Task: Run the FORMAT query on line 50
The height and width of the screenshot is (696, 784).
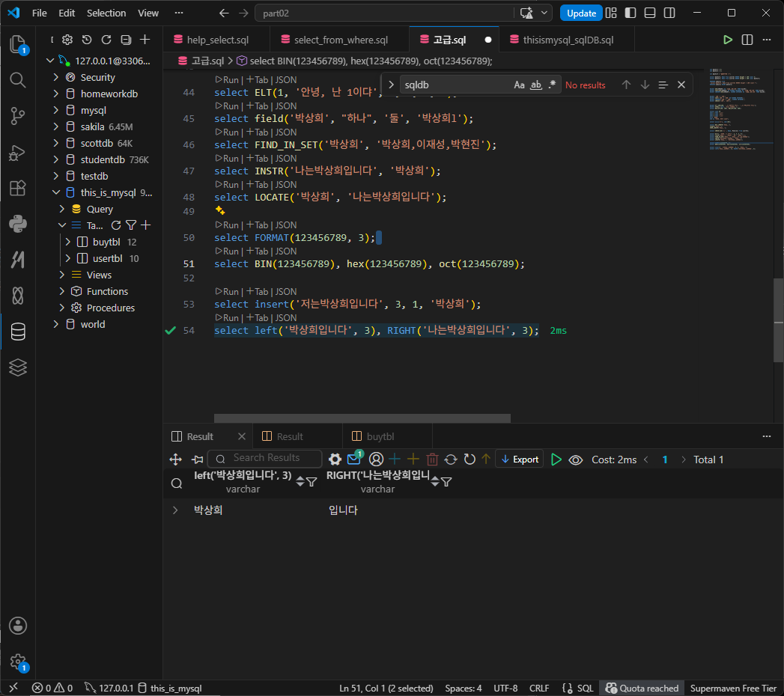Action: (x=226, y=225)
